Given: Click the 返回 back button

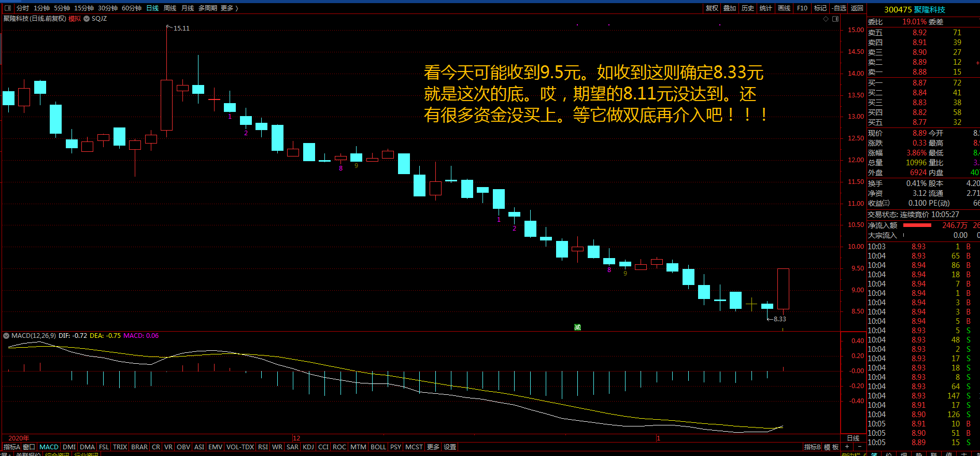Looking at the screenshot, I should (857, 8).
